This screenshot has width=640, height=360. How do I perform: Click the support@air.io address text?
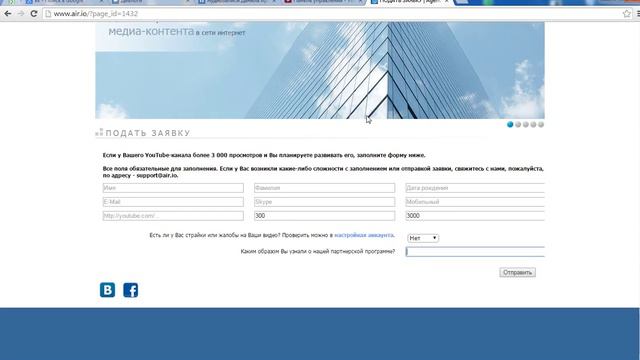pos(157,176)
